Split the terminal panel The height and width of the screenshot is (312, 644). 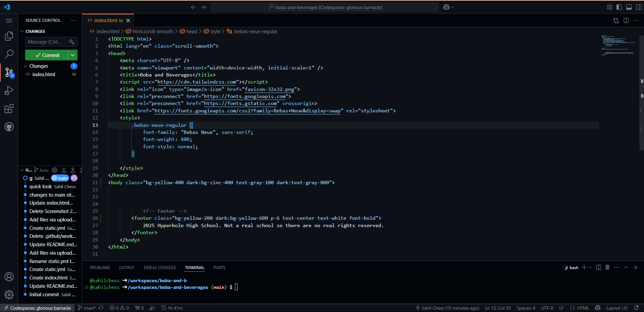pos(599,267)
